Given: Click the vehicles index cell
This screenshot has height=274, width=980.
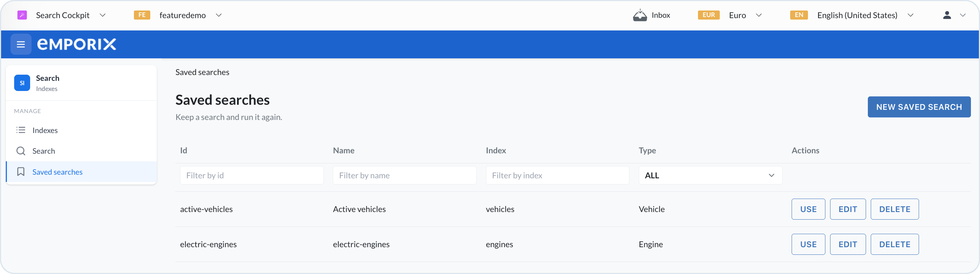Looking at the screenshot, I should coord(500,209).
